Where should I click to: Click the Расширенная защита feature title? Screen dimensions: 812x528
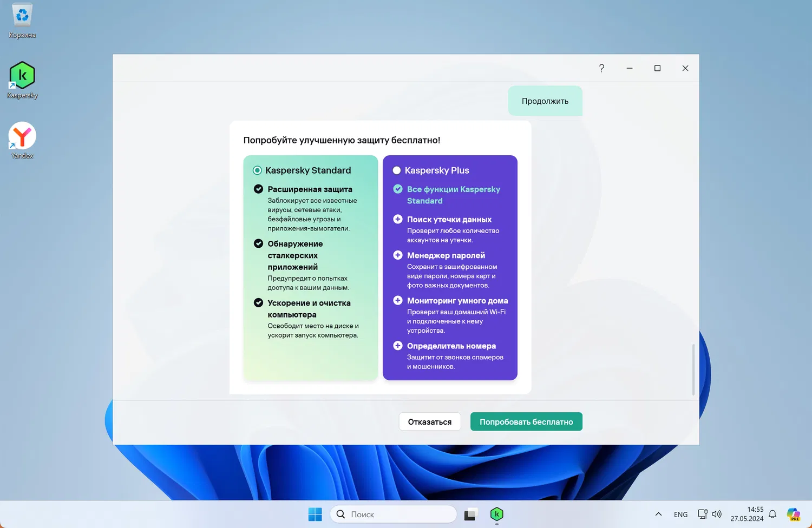pos(310,189)
